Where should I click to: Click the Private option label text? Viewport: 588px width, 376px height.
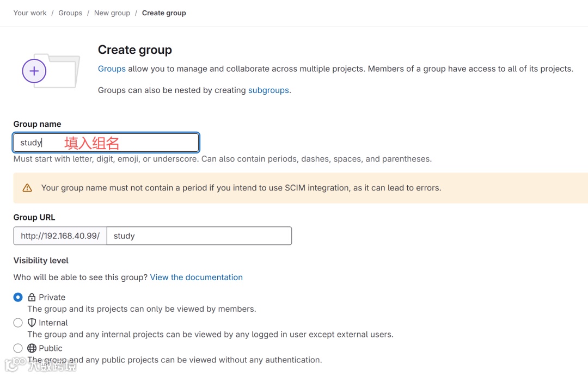coord(52,298)
